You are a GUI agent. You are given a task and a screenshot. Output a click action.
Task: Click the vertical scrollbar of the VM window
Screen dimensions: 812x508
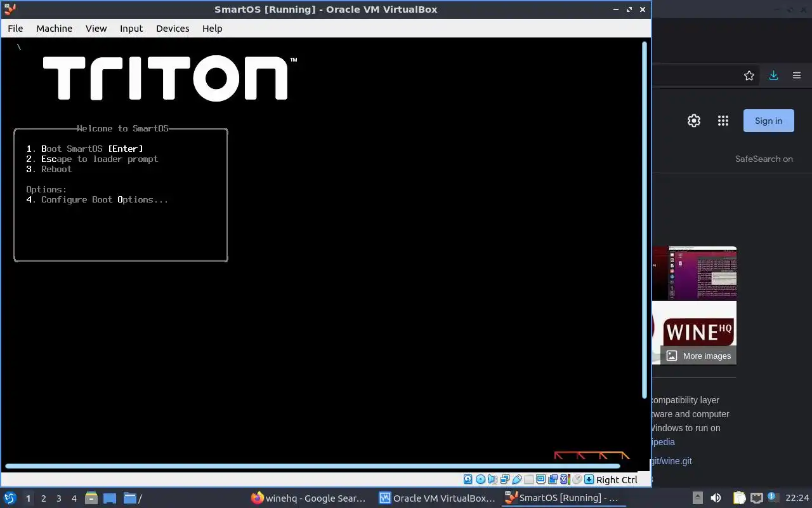[646, 219]
